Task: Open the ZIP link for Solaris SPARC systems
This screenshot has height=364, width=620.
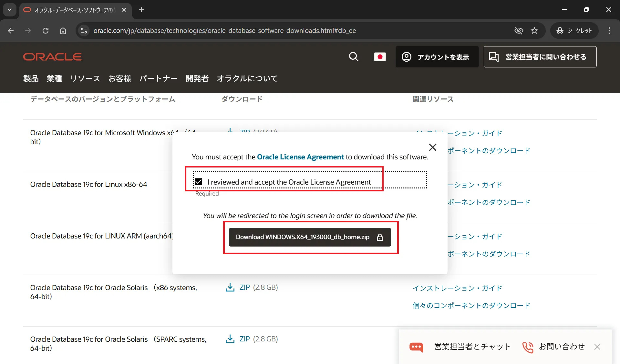Action: pos(244,339)
